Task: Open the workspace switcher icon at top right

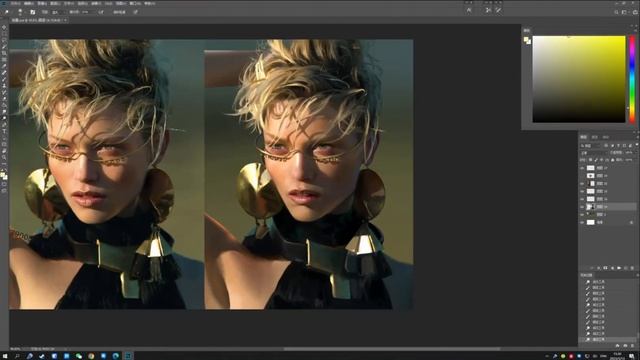Action: coord(624,12)
